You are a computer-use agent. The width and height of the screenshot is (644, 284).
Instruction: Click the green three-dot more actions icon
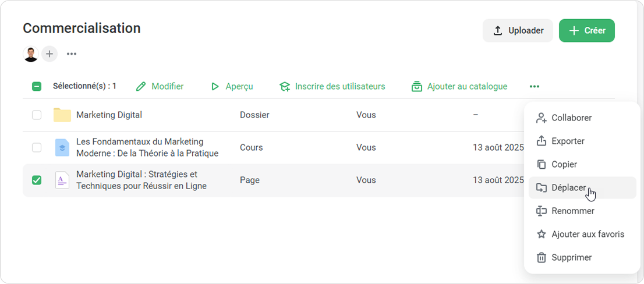pyautogui.click(x=535, y=86)
